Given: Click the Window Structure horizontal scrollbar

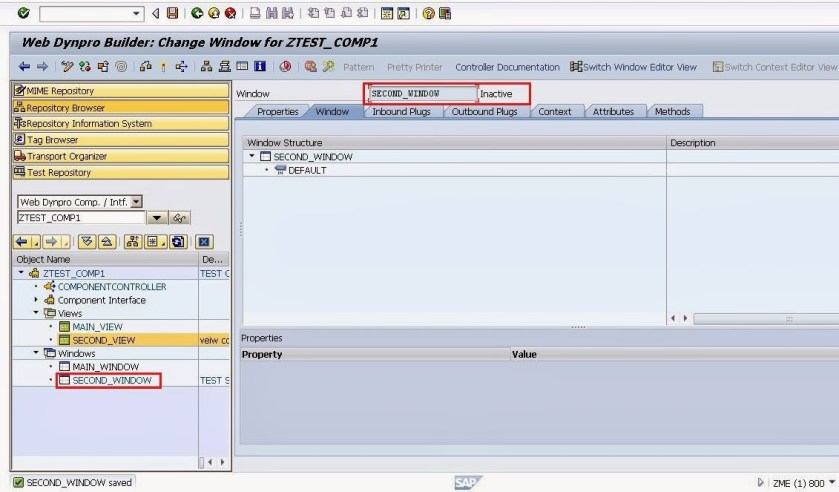Looking at the screenshot, I should pyautogui.click(x=766, y=318).
